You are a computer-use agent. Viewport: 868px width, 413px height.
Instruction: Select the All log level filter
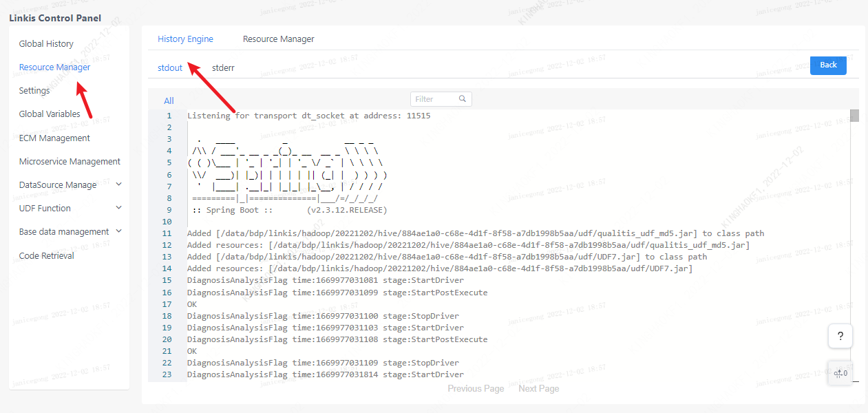click(x=169, y=101)
